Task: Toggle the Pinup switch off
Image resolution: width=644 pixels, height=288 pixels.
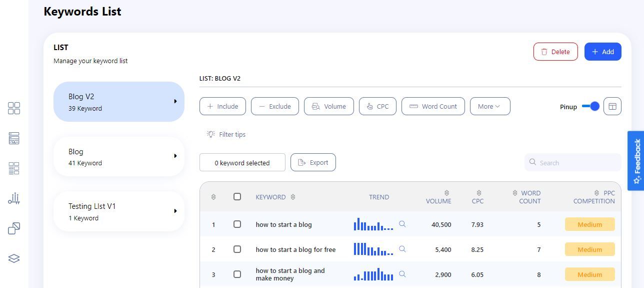Action: coord(590,106)
